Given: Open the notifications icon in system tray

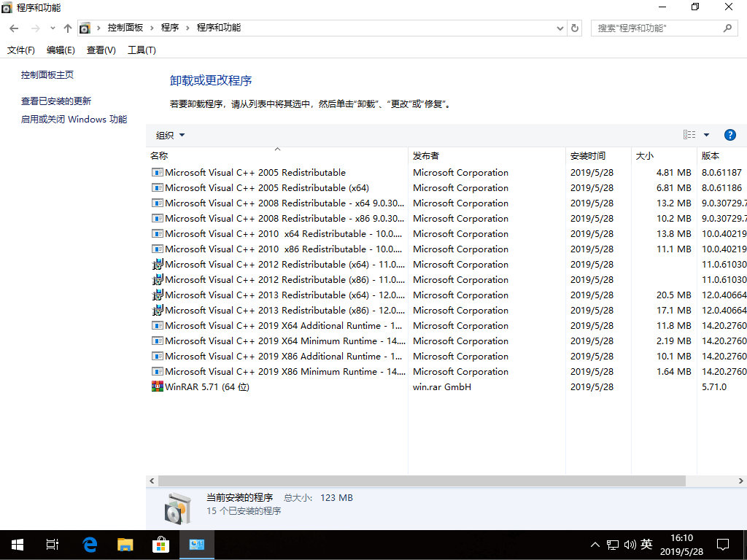Looking at the screenshot, I should (723, 544).
